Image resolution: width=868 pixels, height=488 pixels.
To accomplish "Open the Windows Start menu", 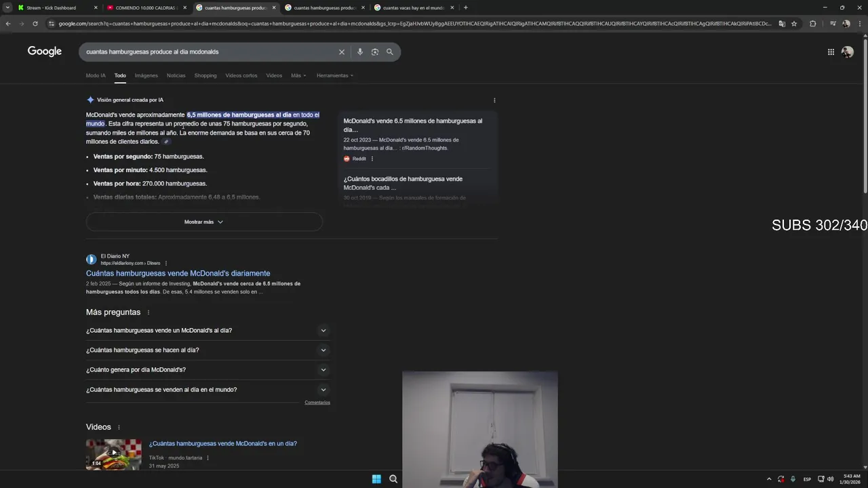I will click(x=376, y=479).
